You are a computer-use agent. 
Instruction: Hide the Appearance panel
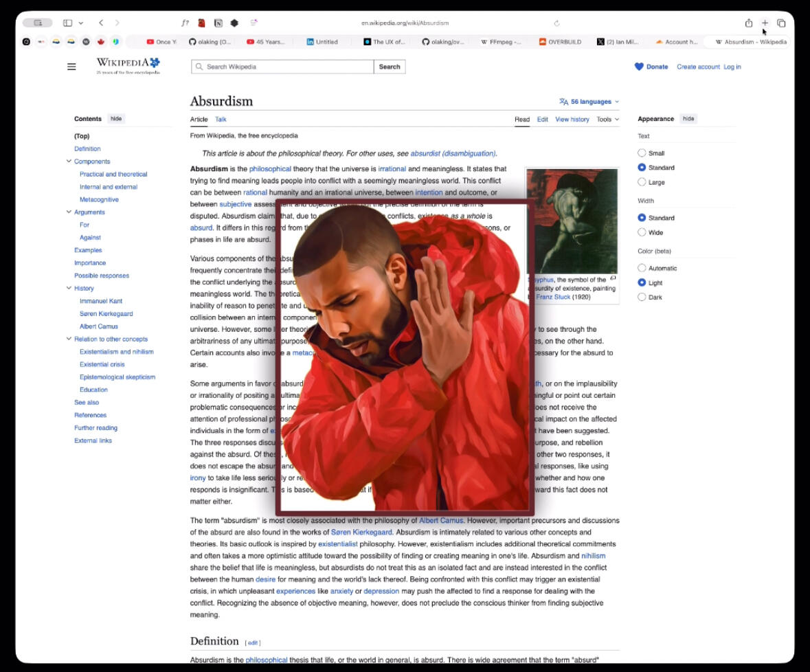click(688, 118)
